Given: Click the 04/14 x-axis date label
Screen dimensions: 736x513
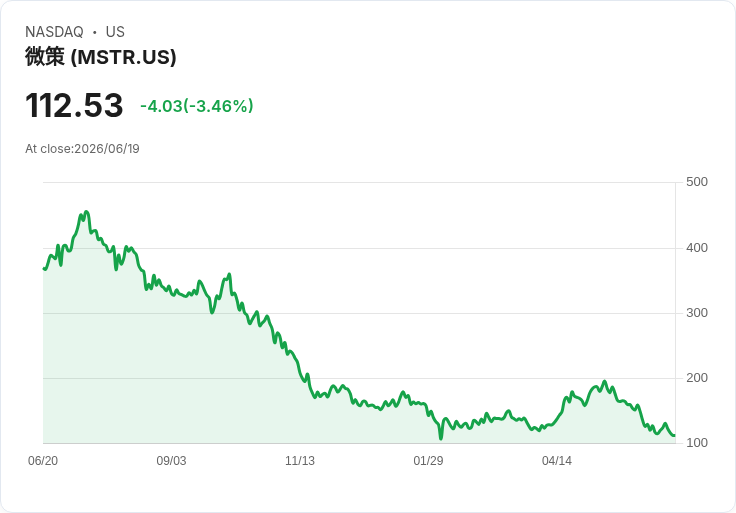Looking at the screenshot, I should click(557, 460).
